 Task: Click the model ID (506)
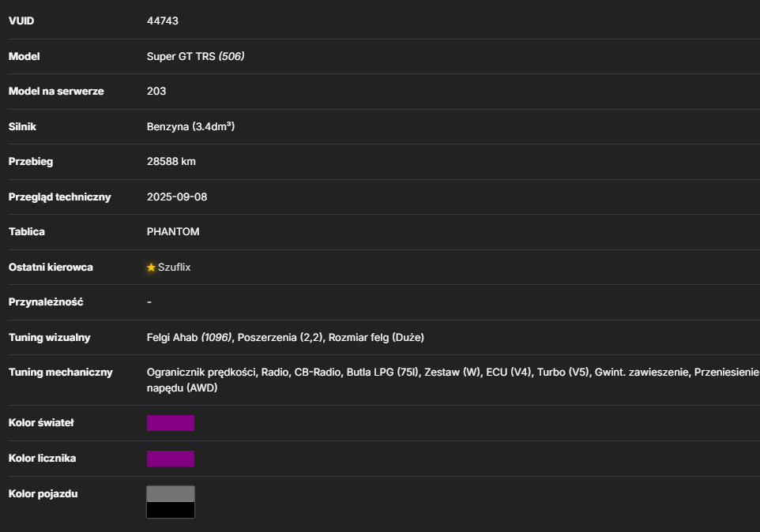point(231,56)
